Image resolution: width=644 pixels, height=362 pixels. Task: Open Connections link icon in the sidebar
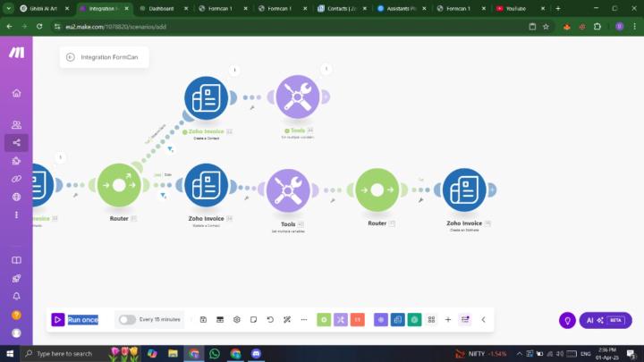16,179
